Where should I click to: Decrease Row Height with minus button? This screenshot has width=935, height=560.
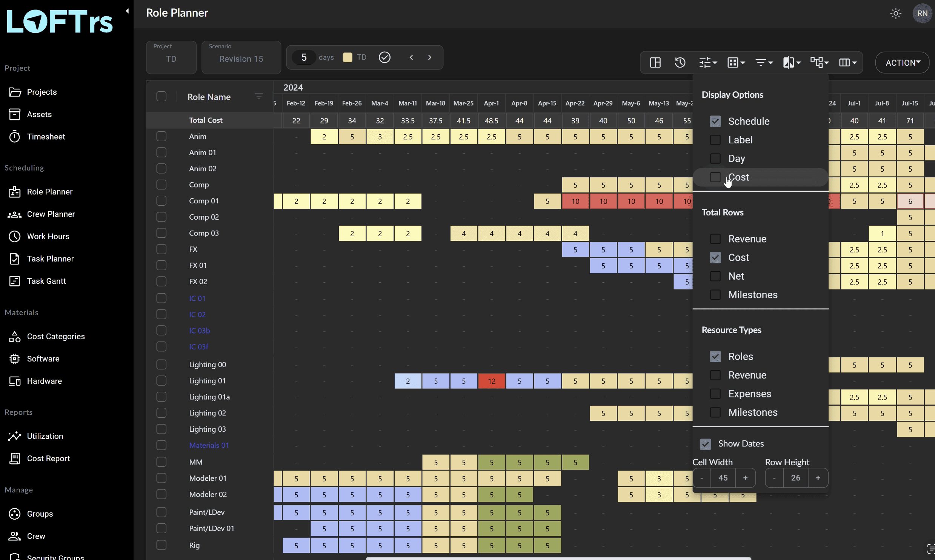coord(774,478)
